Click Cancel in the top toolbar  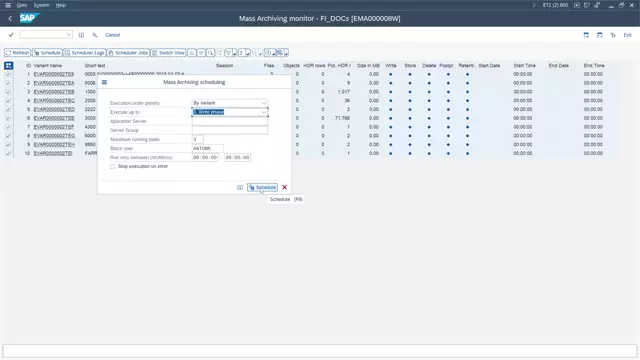click(113, 35)
